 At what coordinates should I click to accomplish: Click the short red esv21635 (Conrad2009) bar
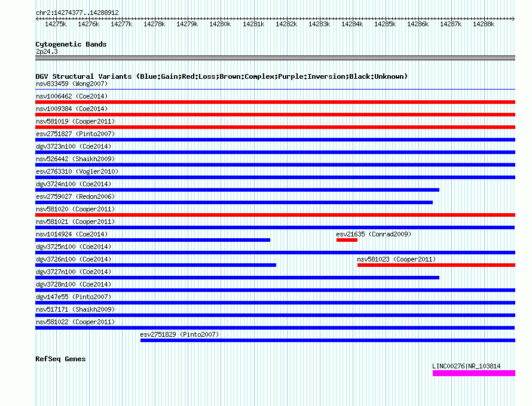[x=347, y=240]
